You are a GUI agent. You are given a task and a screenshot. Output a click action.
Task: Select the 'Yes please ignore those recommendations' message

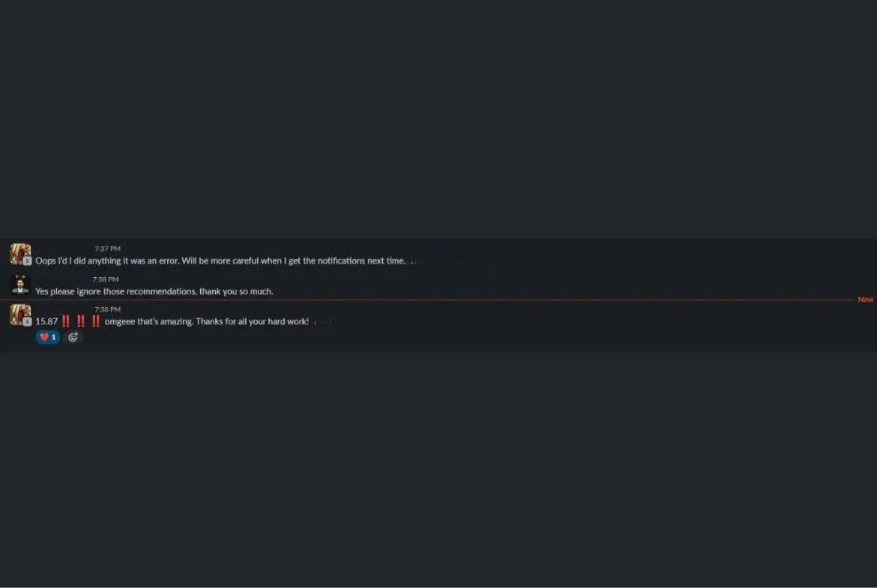154,291
